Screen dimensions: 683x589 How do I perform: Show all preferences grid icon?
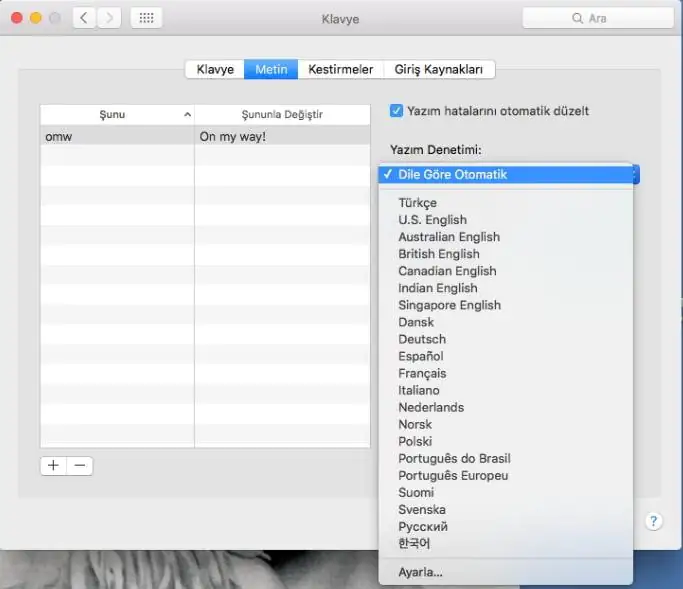pyautogui.click(x=146, y=18)
